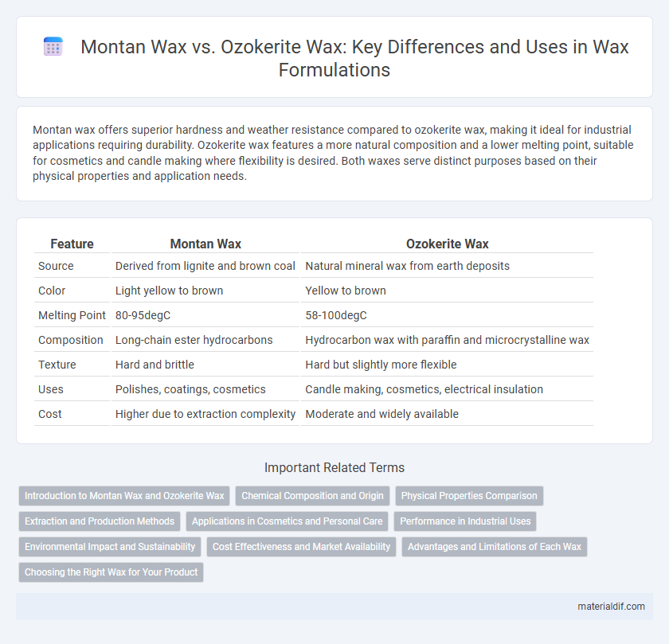Click the '58-100degC' cell
Viewport: 669px width, 644px height.
pyautogui.click(x=447, y=315)
